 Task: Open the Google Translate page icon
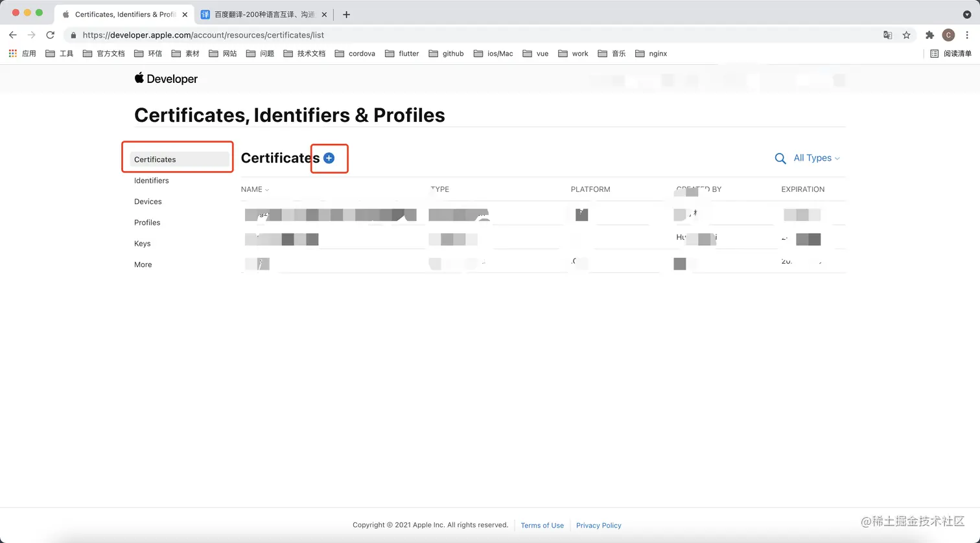(888, 35)
